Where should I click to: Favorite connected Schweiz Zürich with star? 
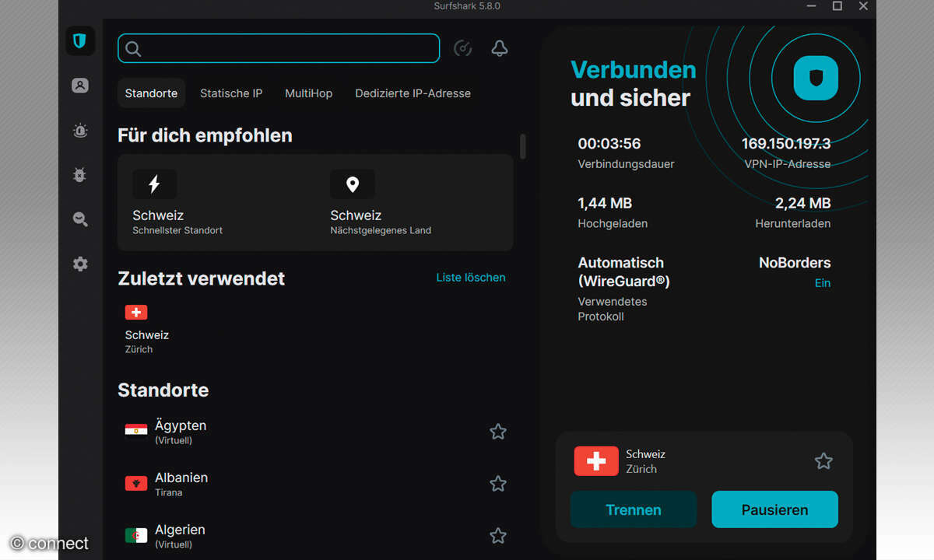pyautogui.click(x=823, y=461)
